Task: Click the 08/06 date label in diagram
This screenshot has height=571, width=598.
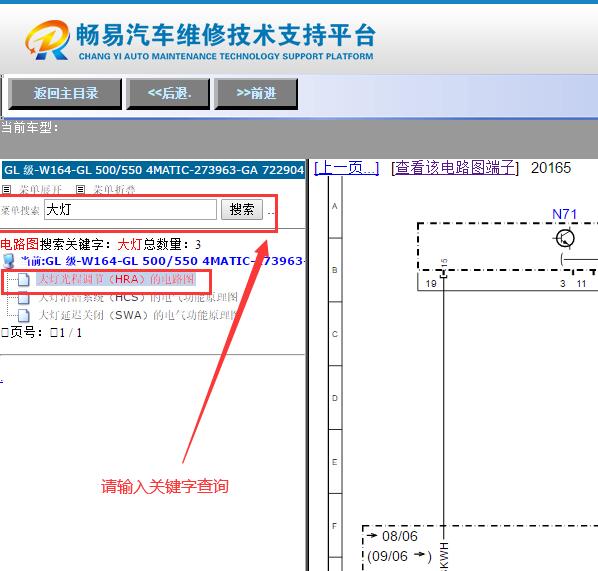Action: point(400,536)
